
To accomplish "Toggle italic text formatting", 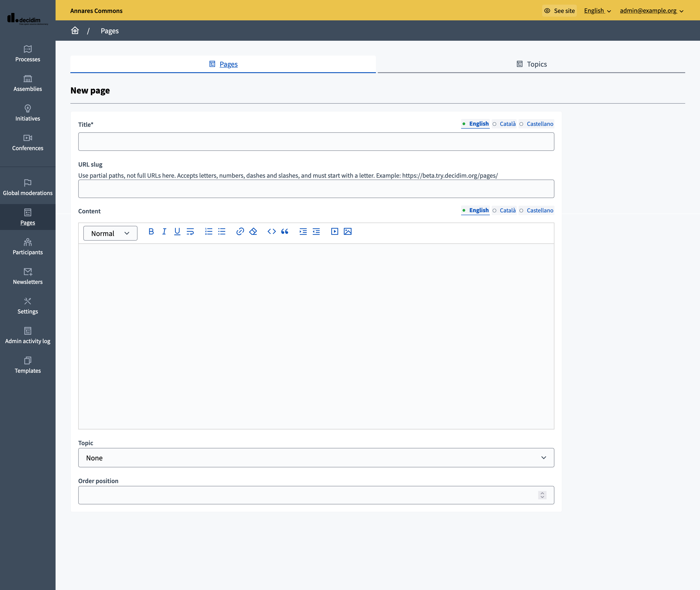I will (164, 231).
